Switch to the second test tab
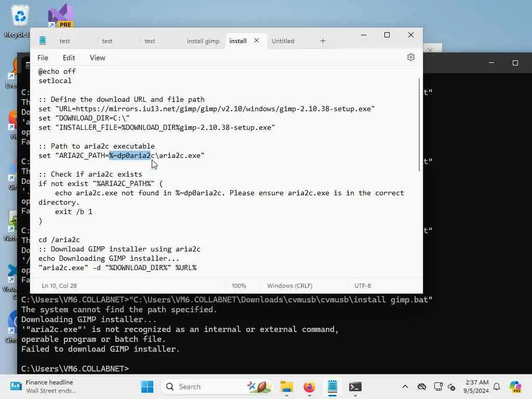 [107, 41]
